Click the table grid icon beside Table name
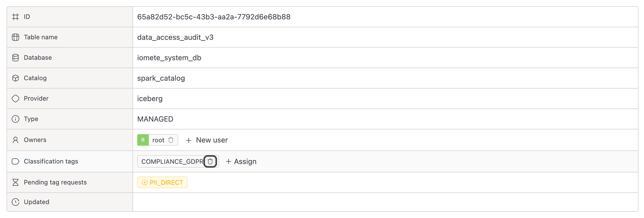 (15, 37)
